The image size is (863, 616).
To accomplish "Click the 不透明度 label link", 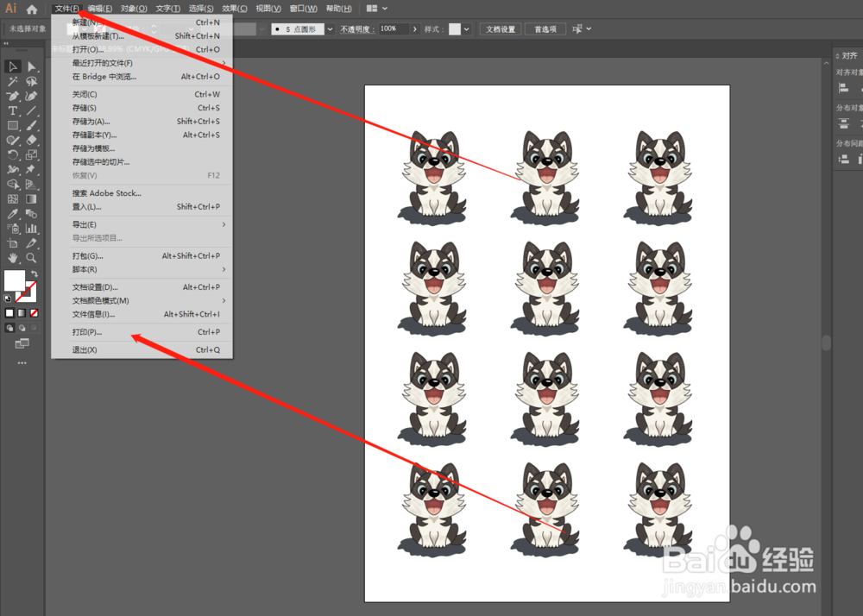I will coord(357,29).
